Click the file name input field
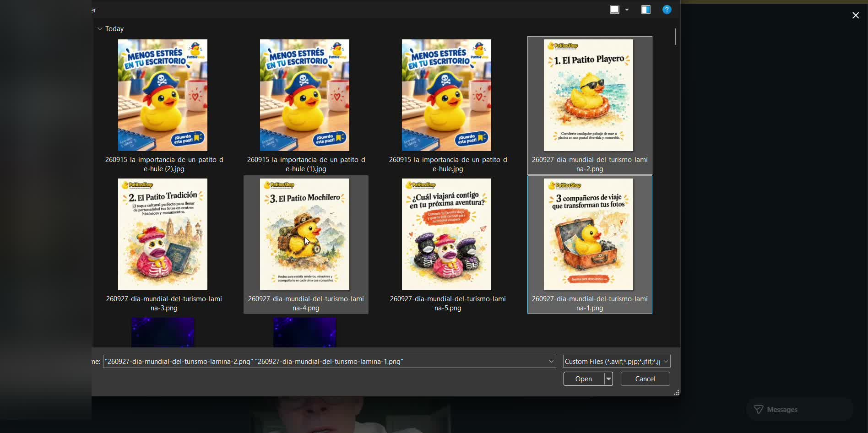This screenshot has width=868, height=433. click(324, 361)
